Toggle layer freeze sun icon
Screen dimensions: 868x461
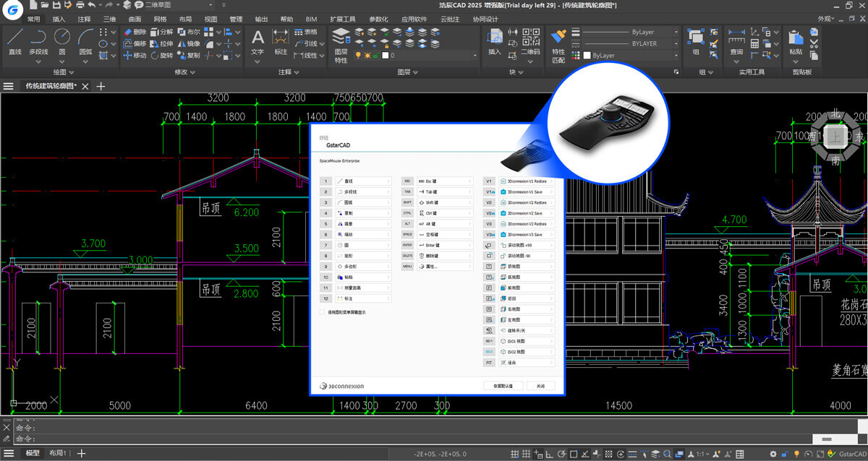pos(367,56)
